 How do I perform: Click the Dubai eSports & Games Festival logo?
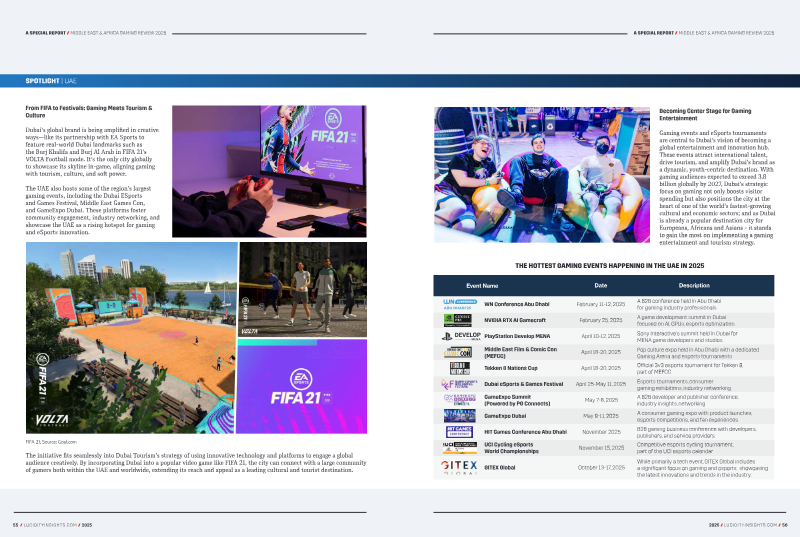(x=459, y=384)
